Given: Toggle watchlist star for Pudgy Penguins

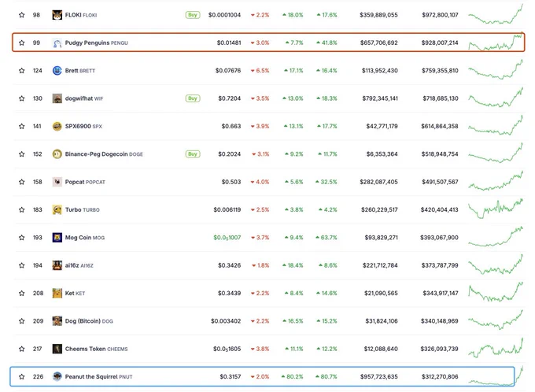Looking at the screenshot, I should 22,43.
